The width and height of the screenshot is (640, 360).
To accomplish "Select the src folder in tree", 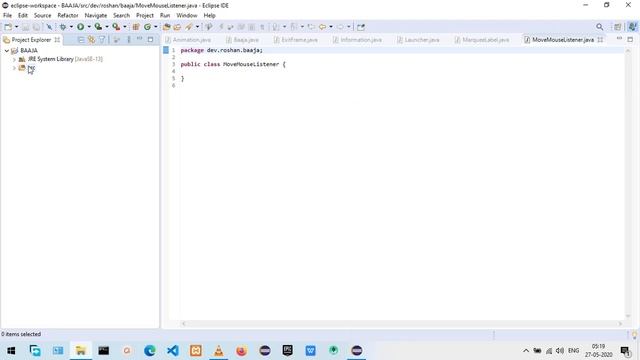I will 31,68.
